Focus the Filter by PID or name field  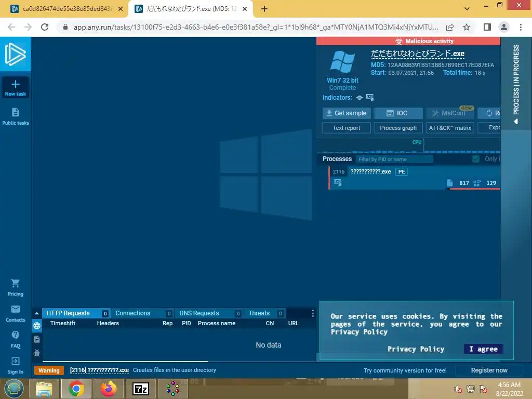pyautogui.click(x=394, y=159)
